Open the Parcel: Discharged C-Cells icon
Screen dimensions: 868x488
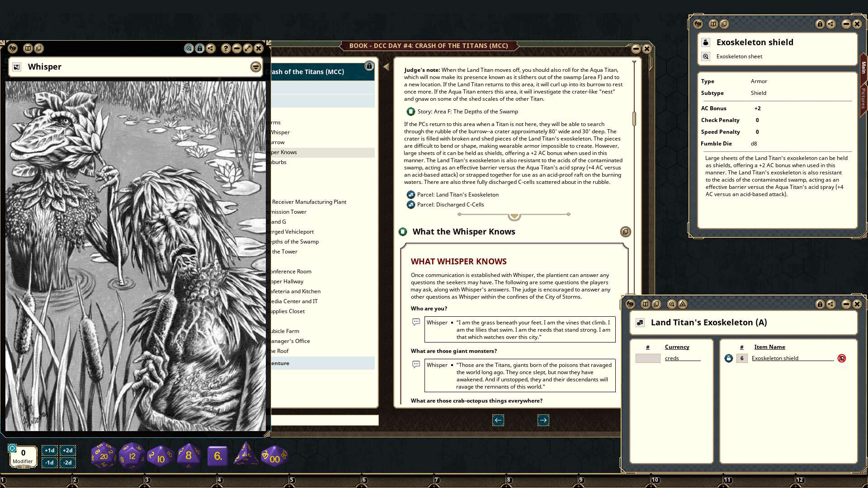click(x=411, y=204)
